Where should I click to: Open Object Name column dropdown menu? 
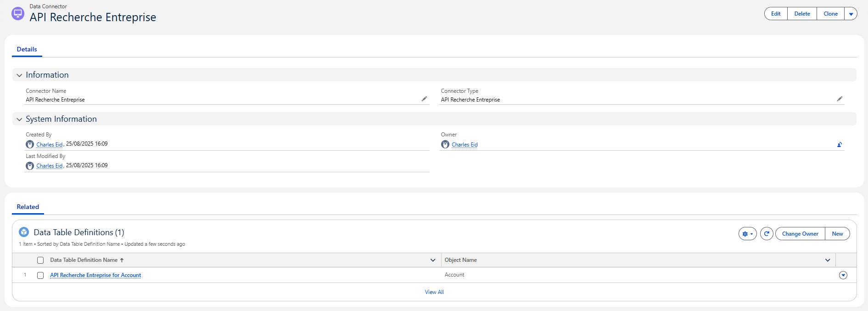pyautogui.click(x=828, y=260)
